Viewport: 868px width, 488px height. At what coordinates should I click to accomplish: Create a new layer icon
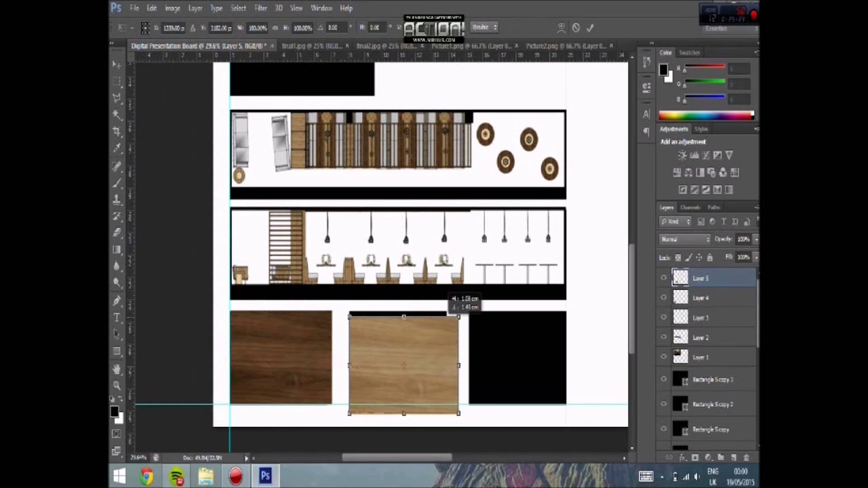733,457
